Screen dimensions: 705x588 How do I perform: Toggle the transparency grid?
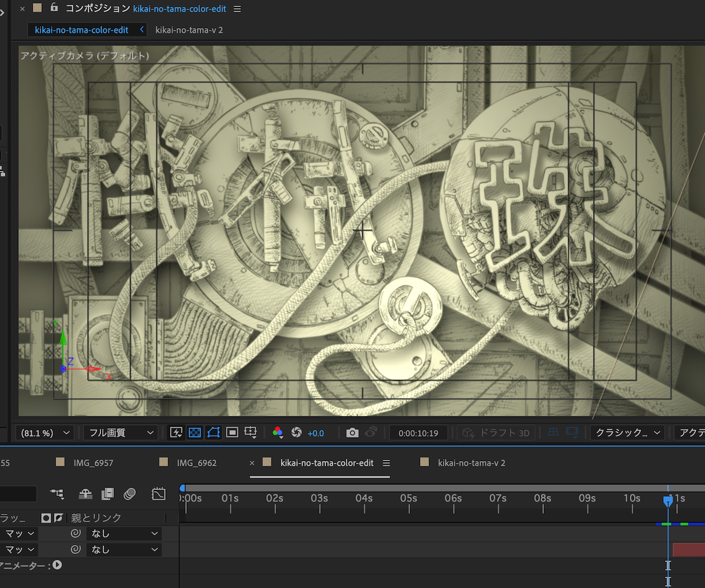pyautogui.click(x=194, y=433)
